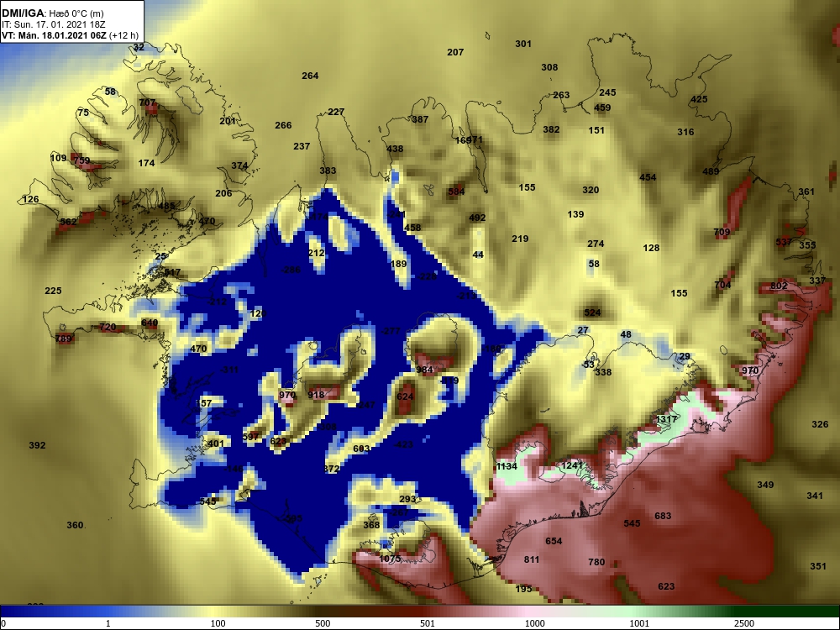Click the map value '387'
The width and height of the screenshot is (840, 630).
pos(420,119)
